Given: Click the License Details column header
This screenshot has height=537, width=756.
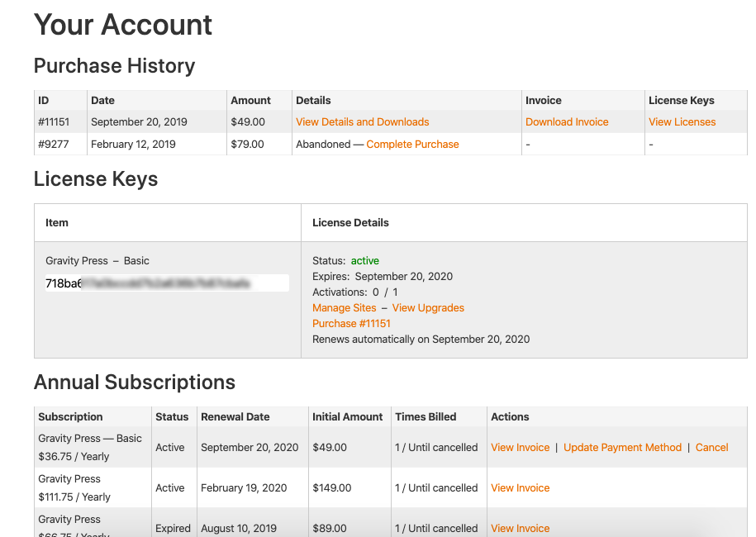Looking at the screenshot, I should pos(350,223).
